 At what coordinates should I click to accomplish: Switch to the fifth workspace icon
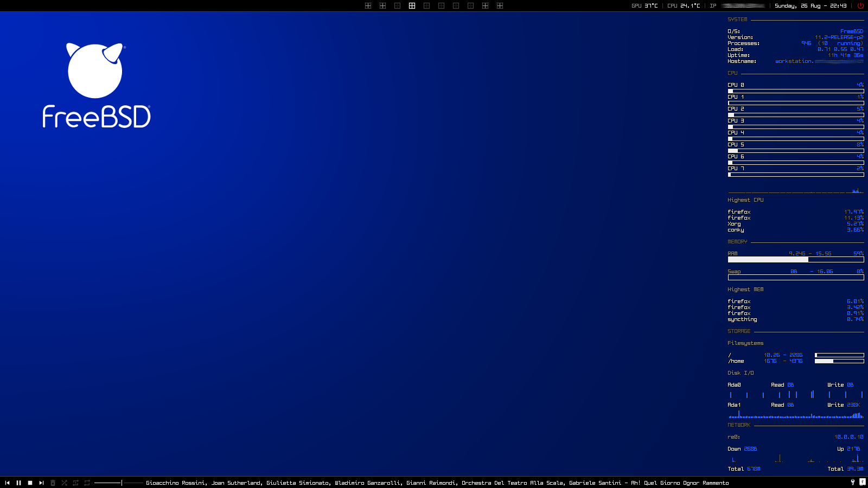(426, 5)
